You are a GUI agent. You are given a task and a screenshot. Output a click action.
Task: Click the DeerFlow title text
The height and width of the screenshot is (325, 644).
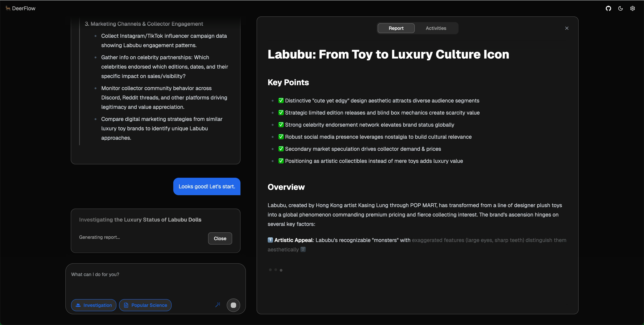(x=24, y=9)
